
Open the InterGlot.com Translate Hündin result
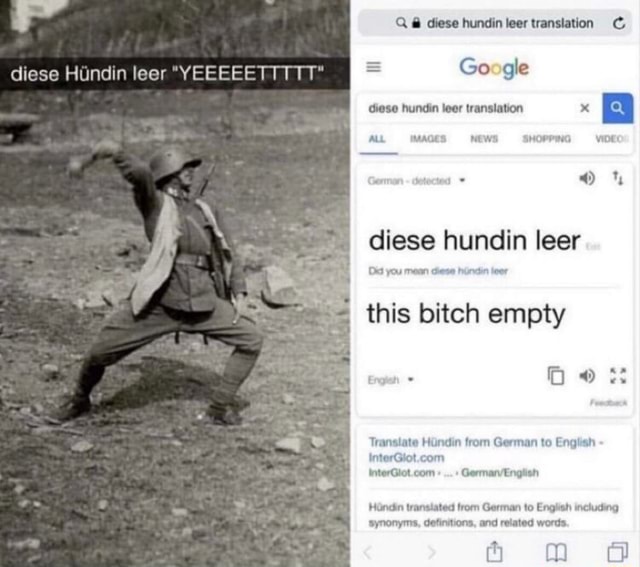486,449
